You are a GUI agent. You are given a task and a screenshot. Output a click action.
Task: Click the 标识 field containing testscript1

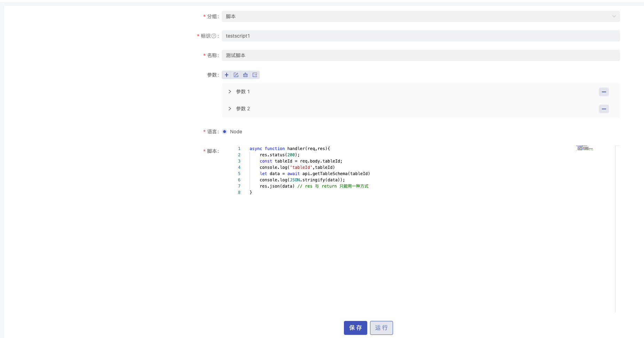tap(421, 36)
